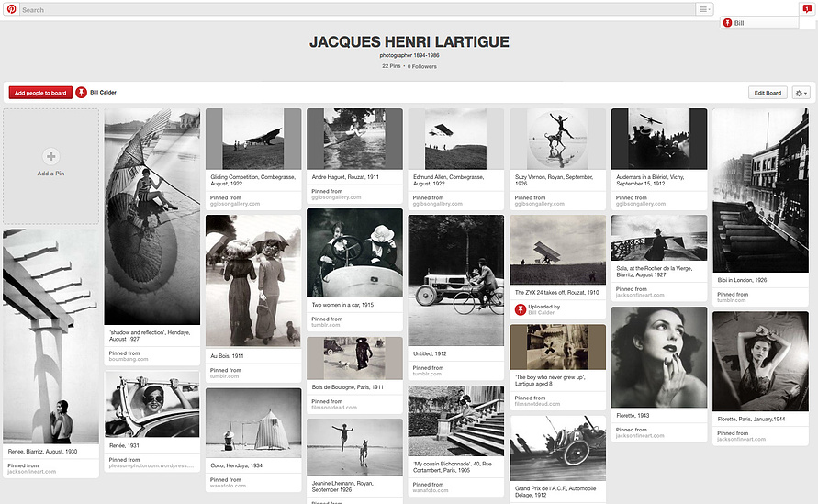818x504 pixels.
Task: Visit wanafoto.com link under Coco, Hendaya
Action: coord(228,486)
